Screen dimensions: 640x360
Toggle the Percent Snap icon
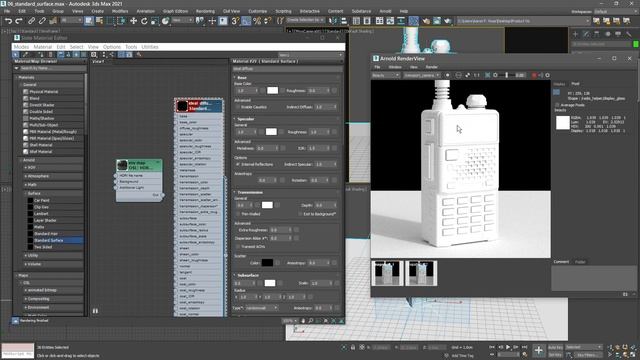[x=257, y=21]
